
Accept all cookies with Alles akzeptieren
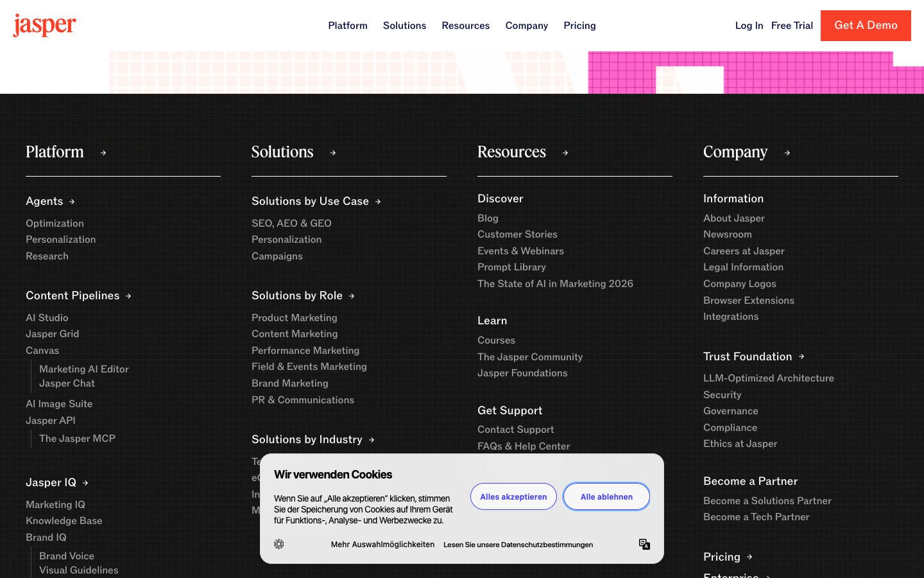513,496
